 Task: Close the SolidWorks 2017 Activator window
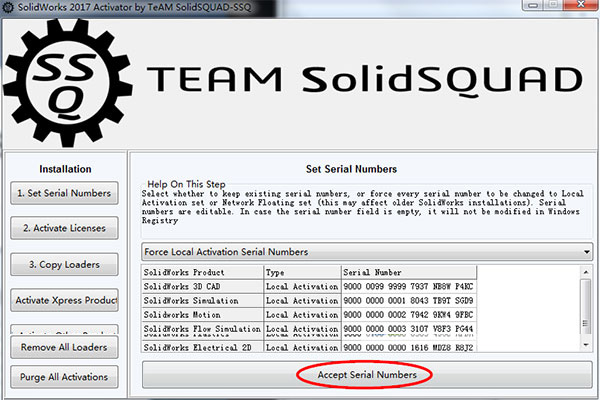(581, 5)
